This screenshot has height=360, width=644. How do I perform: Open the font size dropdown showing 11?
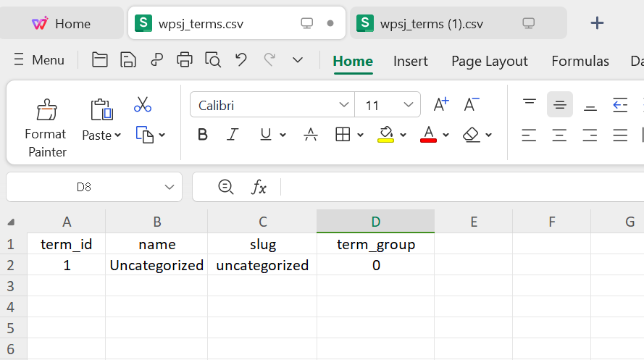coord(409,106)
